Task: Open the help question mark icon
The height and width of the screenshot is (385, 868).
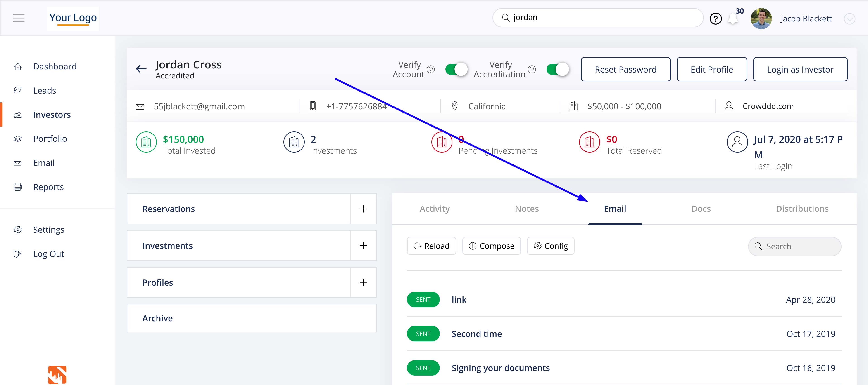Action: (x=715, y=19)
